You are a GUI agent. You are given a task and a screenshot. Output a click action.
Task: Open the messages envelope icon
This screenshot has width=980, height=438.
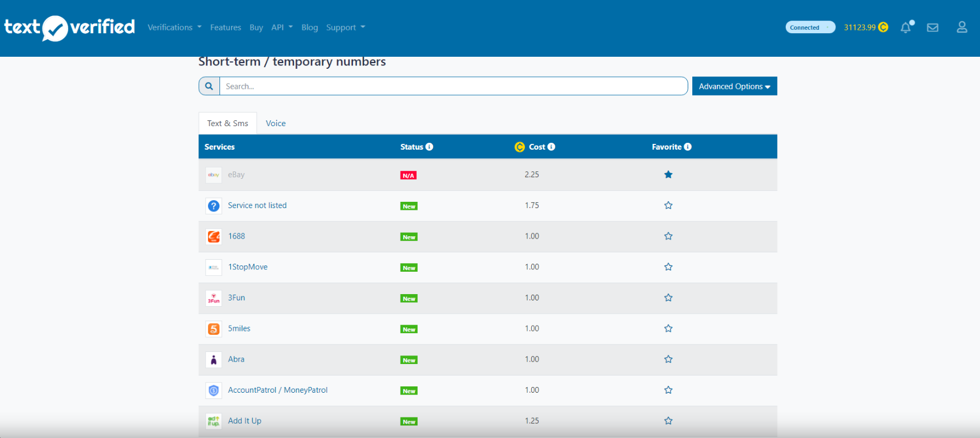point(932,28)
